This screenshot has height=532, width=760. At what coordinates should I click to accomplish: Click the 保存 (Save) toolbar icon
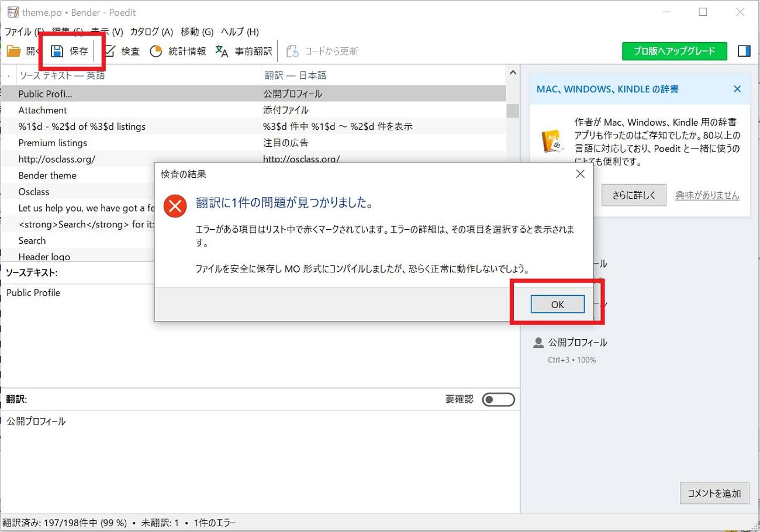pyautogui.click(x=57, y=51)
